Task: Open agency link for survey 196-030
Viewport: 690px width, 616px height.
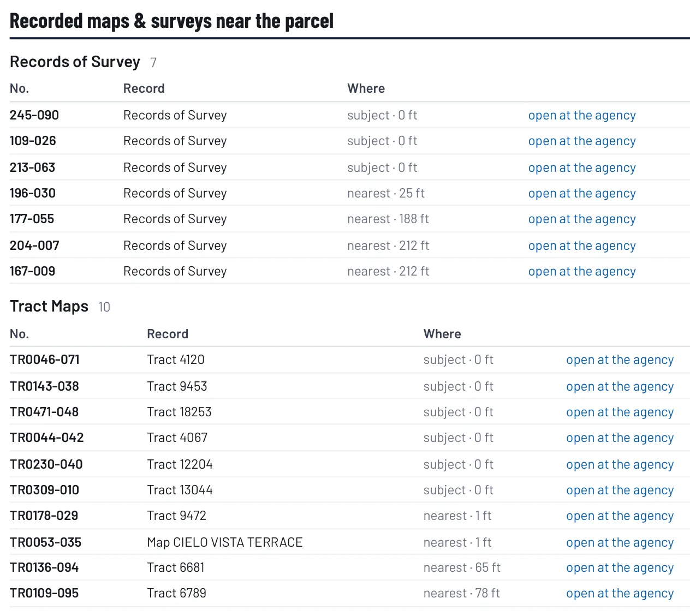Action: pos(582,193)
